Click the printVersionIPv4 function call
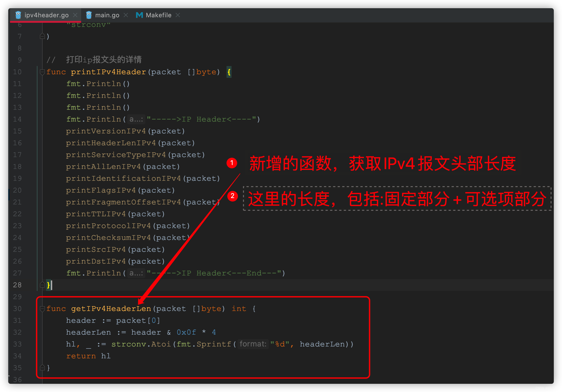 (106, 131)
